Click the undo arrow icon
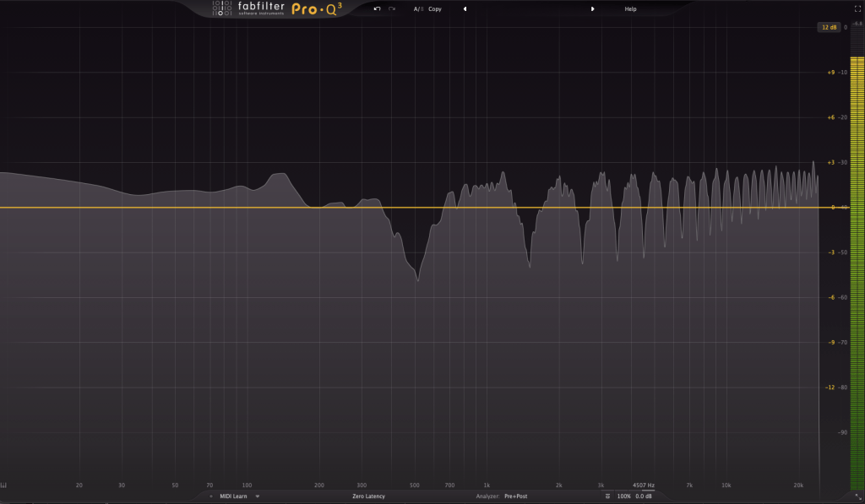 coord(377,8)
